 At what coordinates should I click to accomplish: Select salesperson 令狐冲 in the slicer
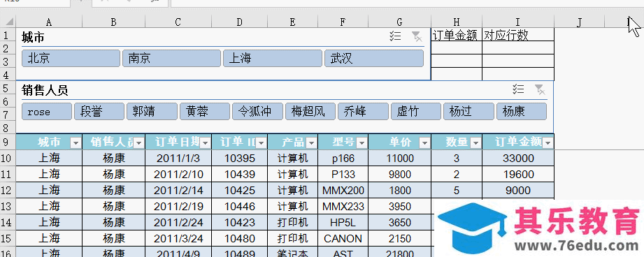[x=257, y=112]
